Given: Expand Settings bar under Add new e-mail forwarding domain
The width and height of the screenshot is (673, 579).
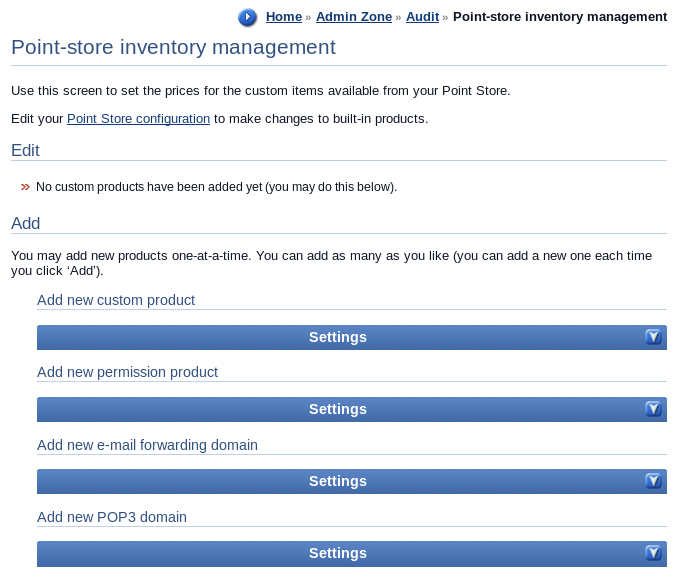Looking at the screenshot, I should coord(338,481).
